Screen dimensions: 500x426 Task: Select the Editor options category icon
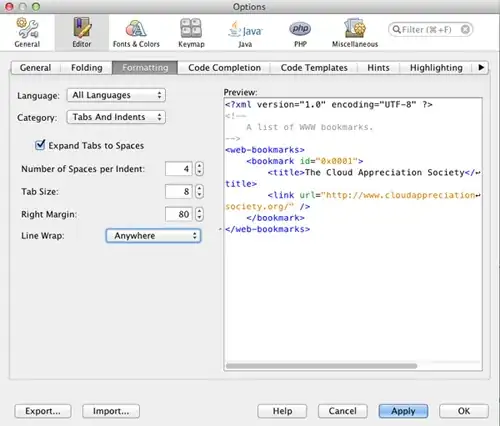pyautogui.click(x=82, y=28)
